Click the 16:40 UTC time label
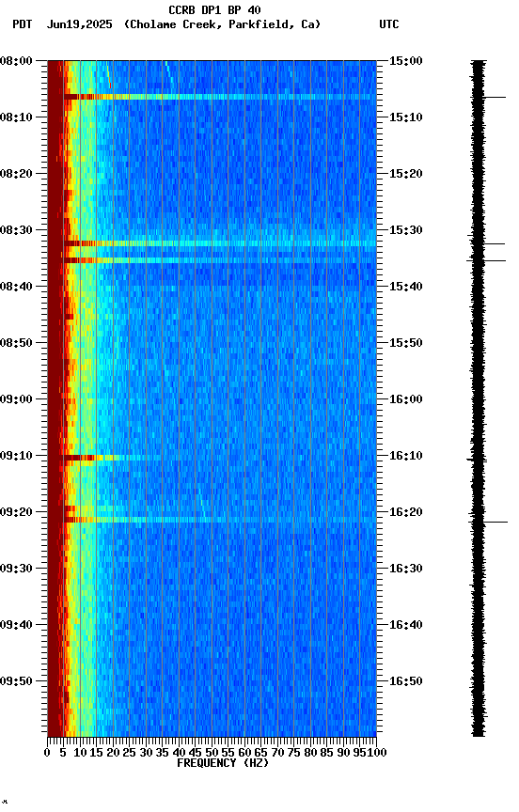The height and width of the screenshot is (812, 519). [405, 625]
